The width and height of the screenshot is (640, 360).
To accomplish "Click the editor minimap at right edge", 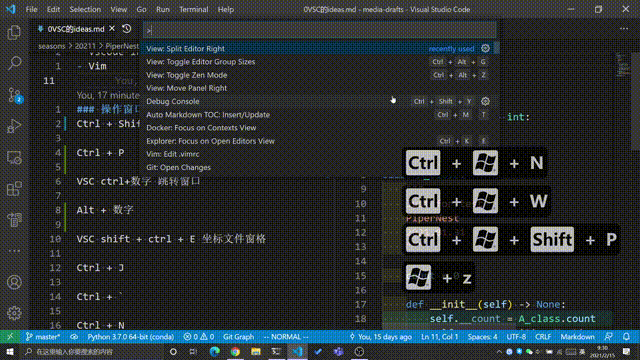I will [x=623, y=65].
